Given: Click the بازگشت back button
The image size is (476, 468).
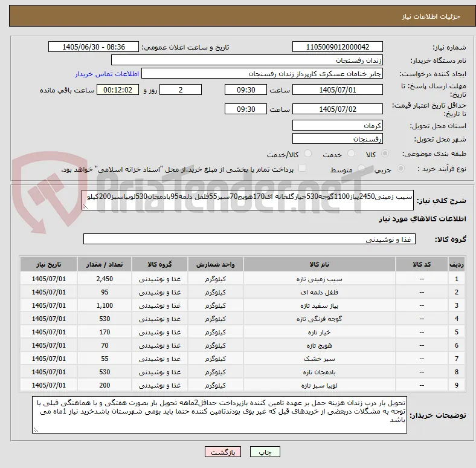Looking at the screenshot, I should click(x=223, y=452).
